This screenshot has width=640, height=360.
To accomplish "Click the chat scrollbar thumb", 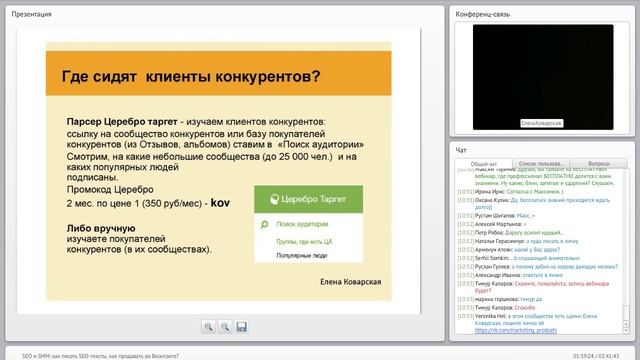I will click(x=626, y=313).
